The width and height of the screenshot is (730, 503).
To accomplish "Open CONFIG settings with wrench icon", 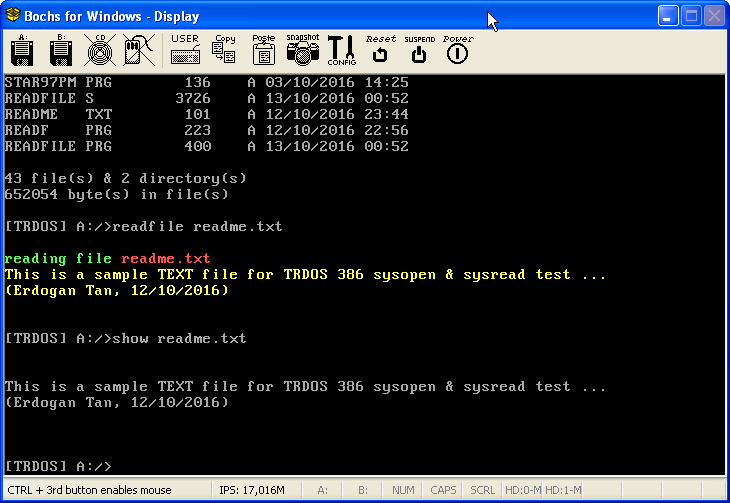I will tap(341, 50).
